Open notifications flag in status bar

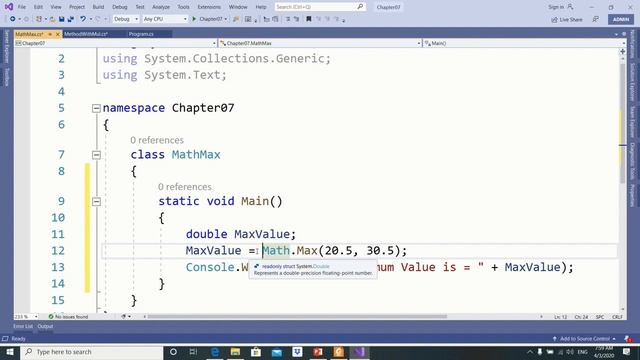[x=628, y=339]
